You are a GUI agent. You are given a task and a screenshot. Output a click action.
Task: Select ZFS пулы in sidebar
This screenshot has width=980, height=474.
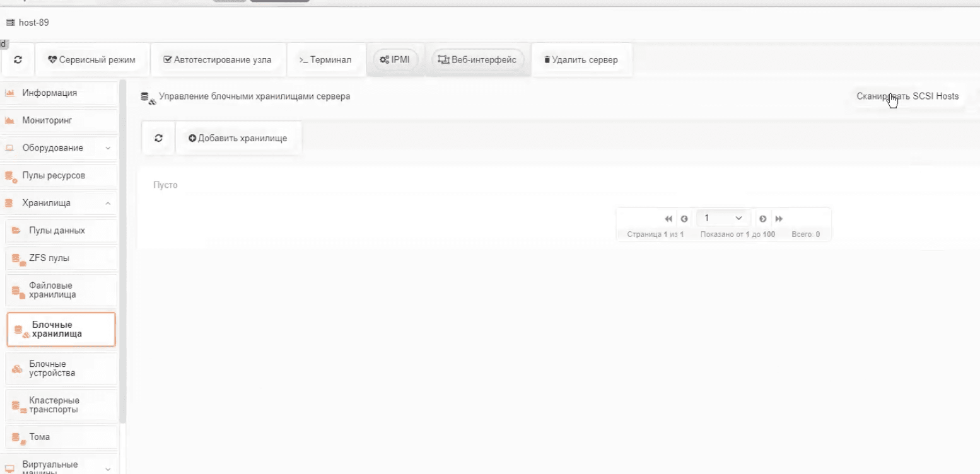tap(49, 258)
